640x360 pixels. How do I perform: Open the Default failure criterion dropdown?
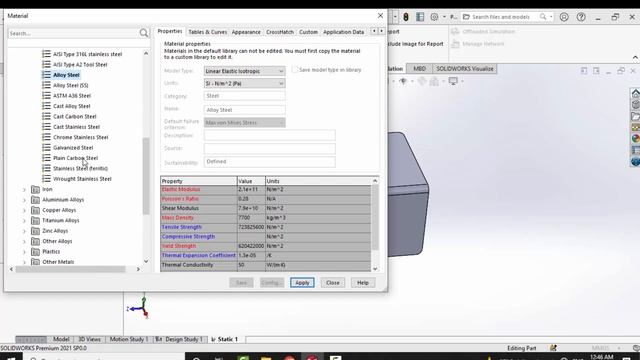tap(244, 122)
